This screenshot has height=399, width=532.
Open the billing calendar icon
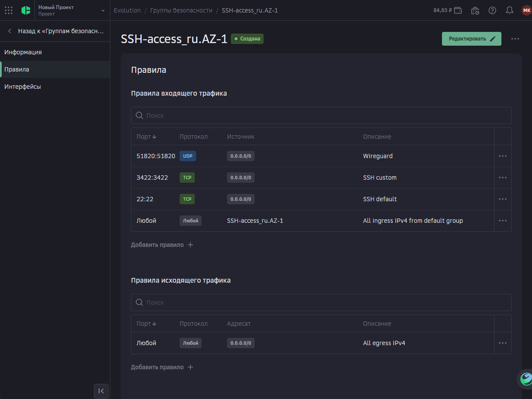pyautogui.click(x=475, y=10)
